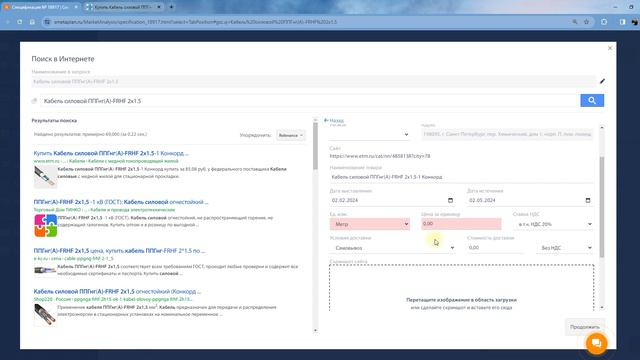Close the Поиск в Интернете dialog
Screen dimensions: 640x360
tap(610, 48)
